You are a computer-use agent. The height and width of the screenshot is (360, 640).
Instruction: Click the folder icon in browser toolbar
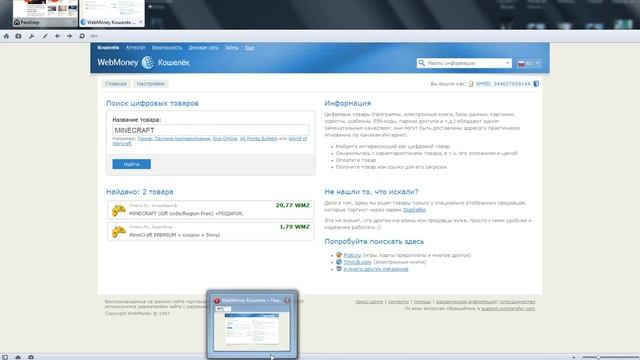(x=18, y=36)
